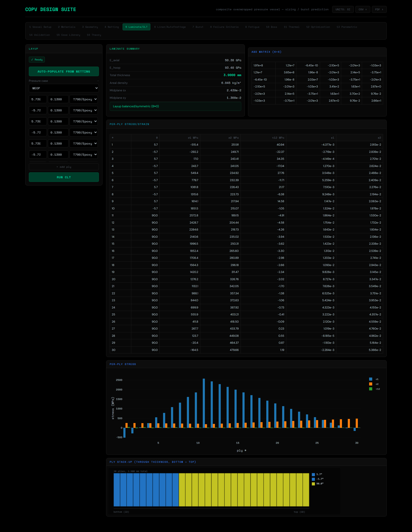The height and width of the screenshot is (532, 412).
Task: Click the 90.0° yellow legend square
Action: 313,484
